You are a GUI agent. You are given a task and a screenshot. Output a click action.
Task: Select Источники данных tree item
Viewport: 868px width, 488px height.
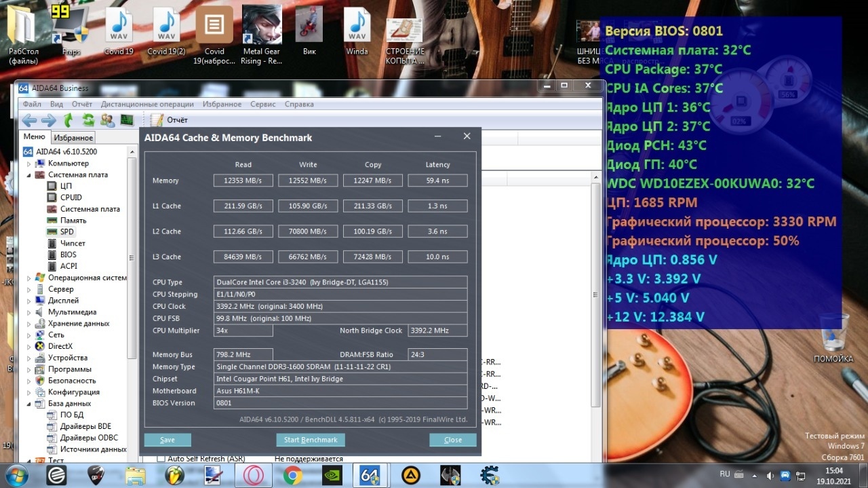(x=93, y=449)
